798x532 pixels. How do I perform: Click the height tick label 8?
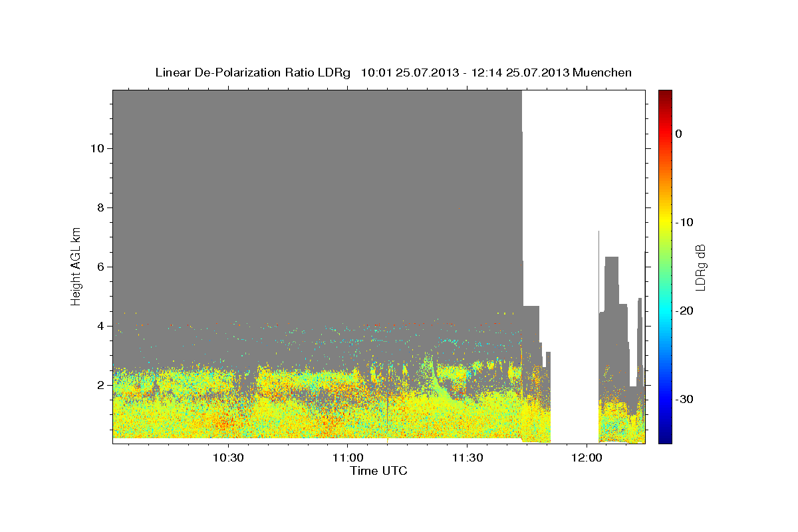(x=100, y=207)
